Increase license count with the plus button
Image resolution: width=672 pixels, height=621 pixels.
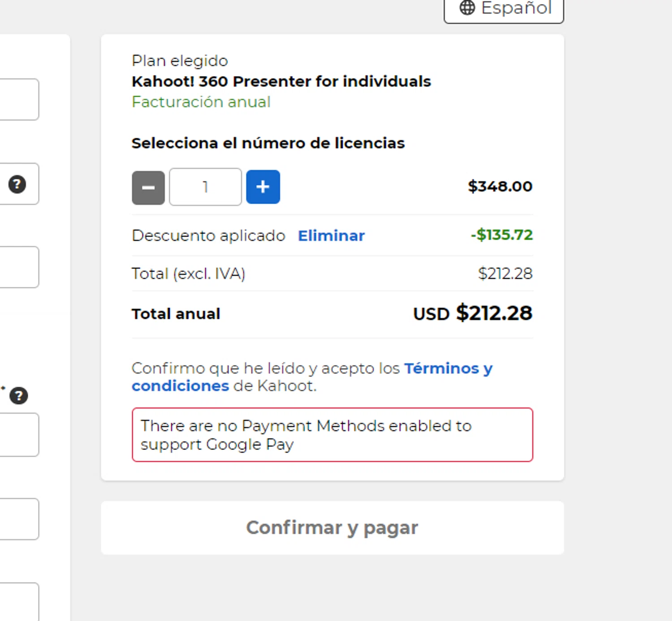point(263,187)
